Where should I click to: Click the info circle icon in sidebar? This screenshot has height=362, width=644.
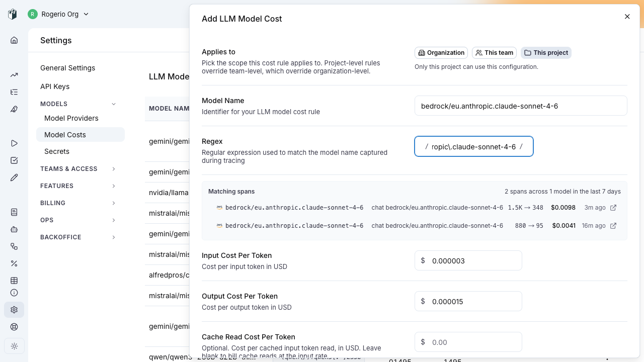point(14,293)
